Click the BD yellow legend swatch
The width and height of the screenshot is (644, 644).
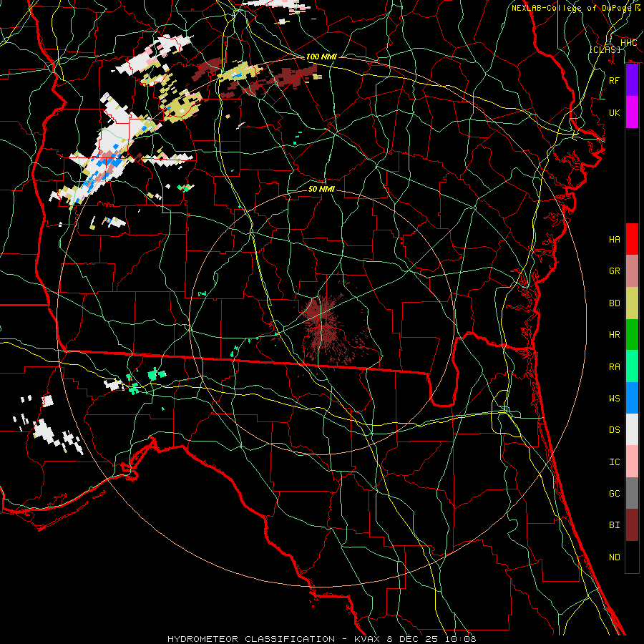632,303
